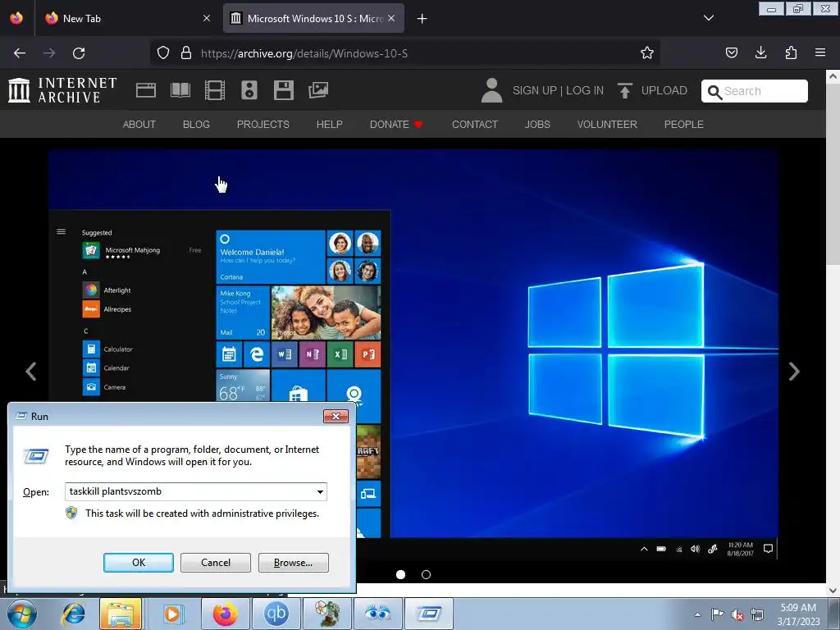Viewport: 840px width, 630px height.
Task: Show hidden tray icons arrow
Action: 697,614
